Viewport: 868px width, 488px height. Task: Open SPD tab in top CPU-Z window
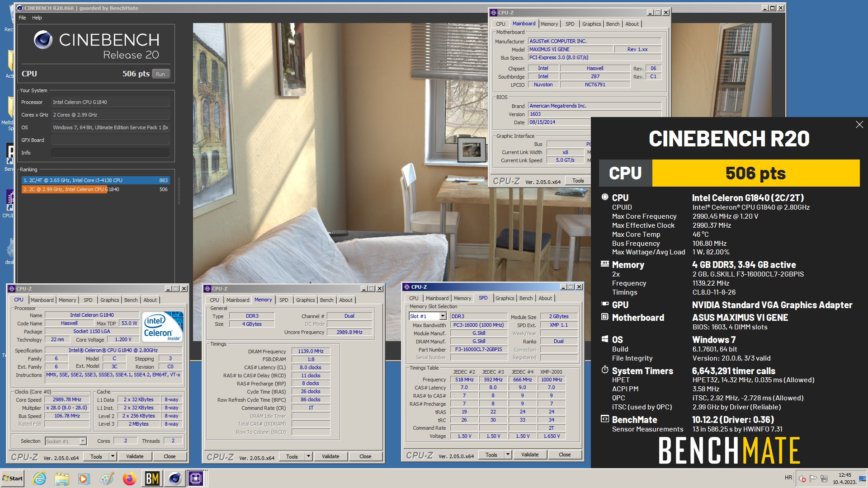click(570, 24)
